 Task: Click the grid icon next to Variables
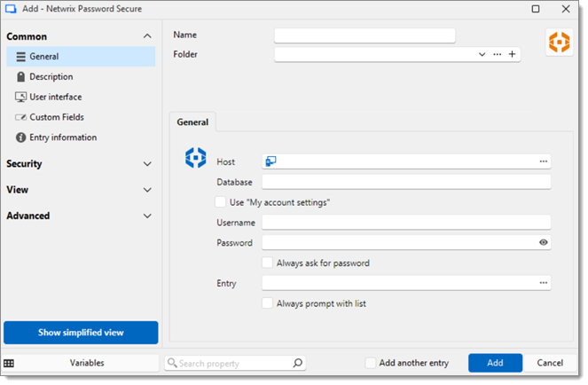coord(9,363)
